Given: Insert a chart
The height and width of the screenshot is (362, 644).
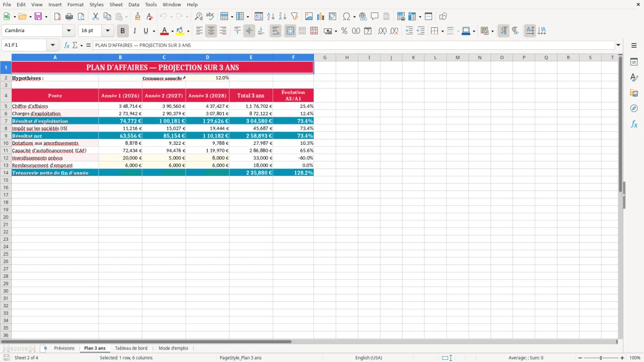Looking at the screenshot, I should pyautogui.click(x=321, y=17).
